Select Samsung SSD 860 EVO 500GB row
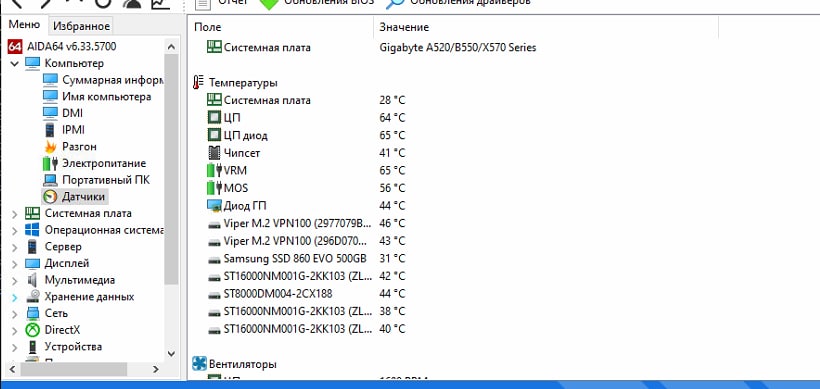The width and height of the screenshot is (820, 389). (x=306, y=258)
